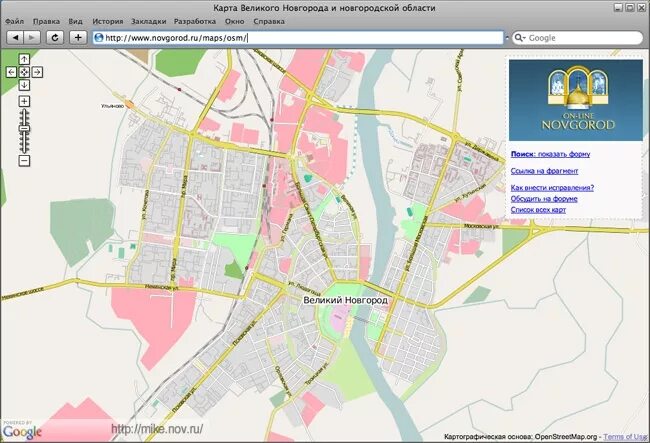Open the Окно menu
This screenshot has height=443, width=650.
235,21
